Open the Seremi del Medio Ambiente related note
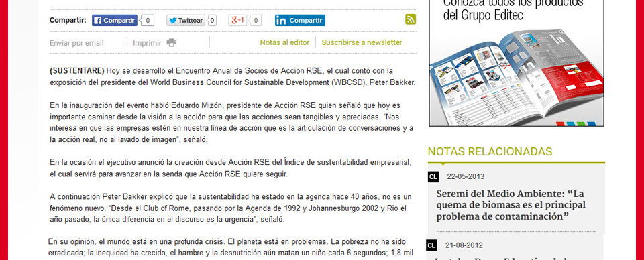This screenshot has height=260, width=644. [x=511, y=205]
